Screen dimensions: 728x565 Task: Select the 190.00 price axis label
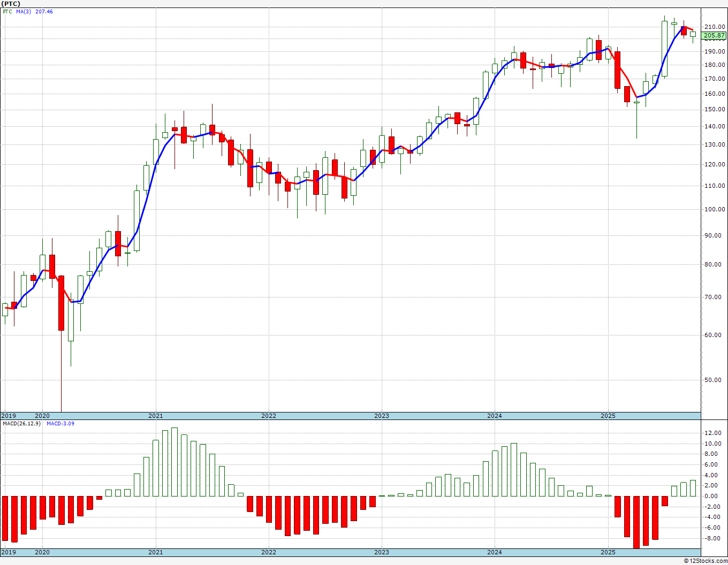pos(715,52)
